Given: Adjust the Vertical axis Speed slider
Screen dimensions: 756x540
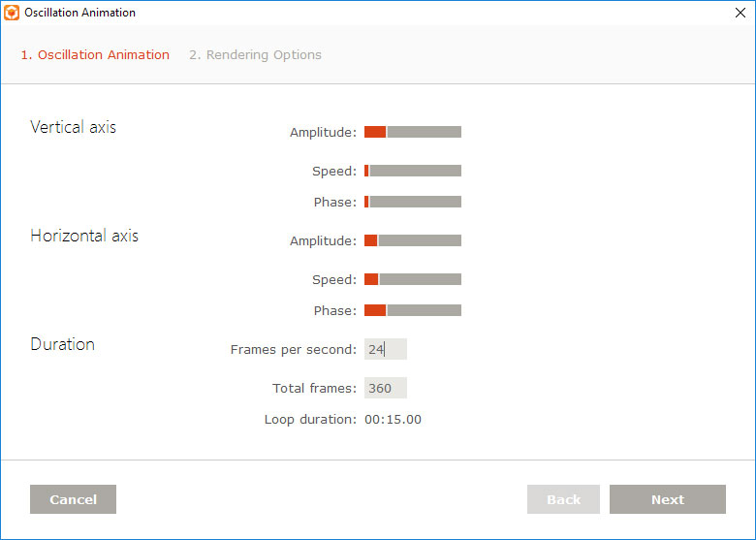Looking at the screenshot, I should point(413,171).
